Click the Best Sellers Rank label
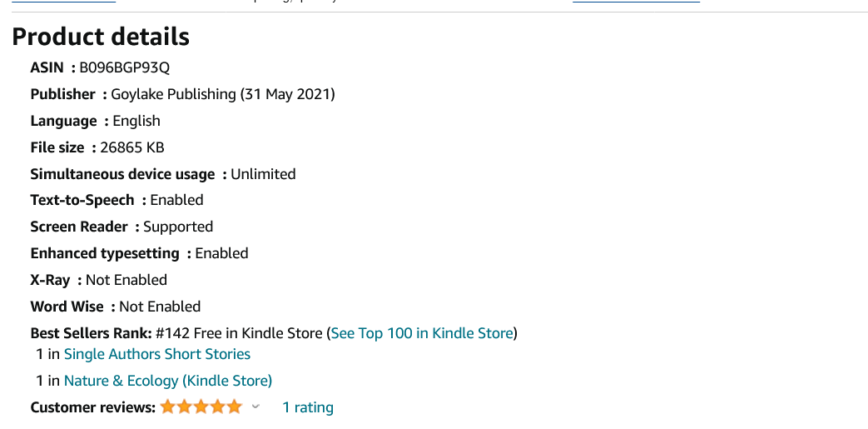The image size is (868, 429). 91,333
